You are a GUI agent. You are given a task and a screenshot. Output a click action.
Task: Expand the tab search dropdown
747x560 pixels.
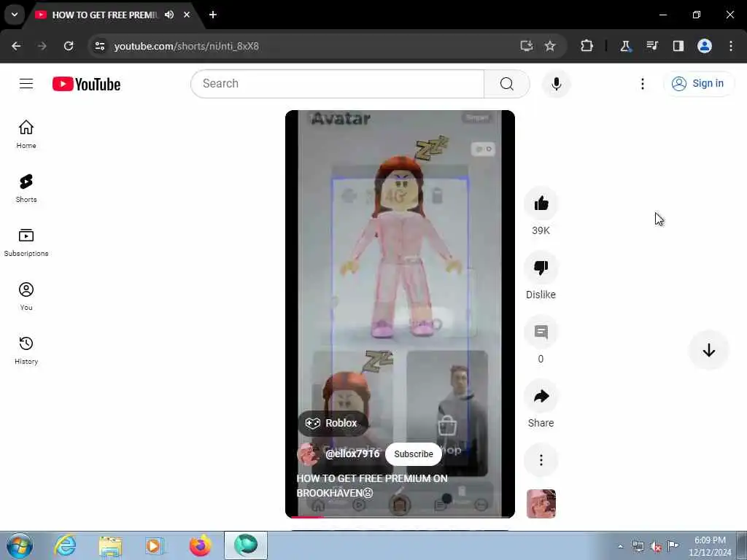(15, 15)
